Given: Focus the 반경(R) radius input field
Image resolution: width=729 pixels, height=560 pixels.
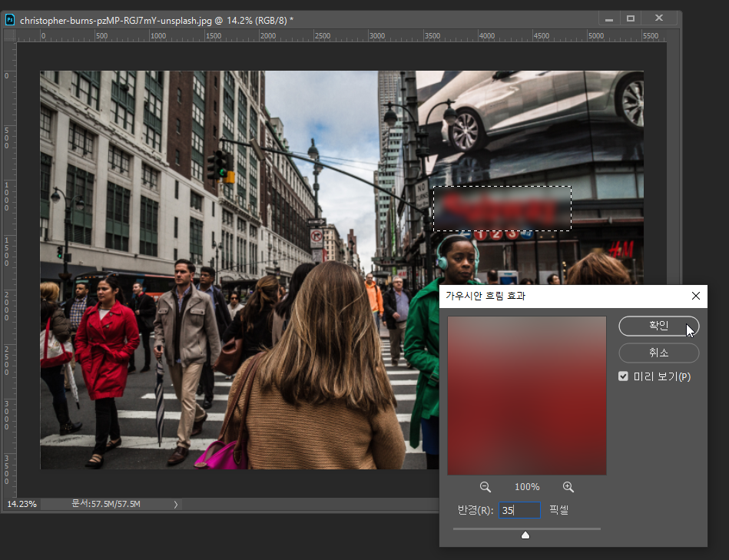Looking at the screenshot, I should pyautogui.click(x=519, y=510).
